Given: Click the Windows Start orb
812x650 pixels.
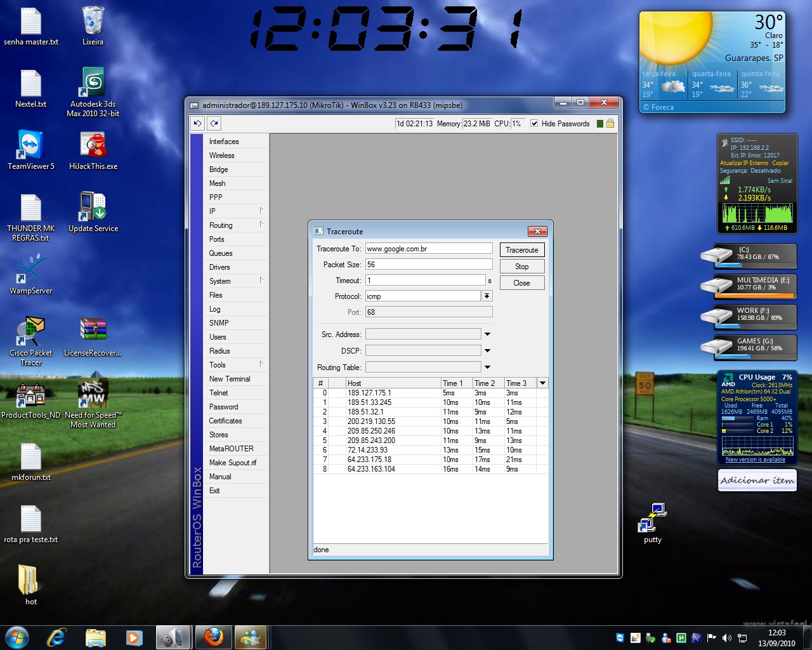Looking at the screenshot, I should coord(17,637).
